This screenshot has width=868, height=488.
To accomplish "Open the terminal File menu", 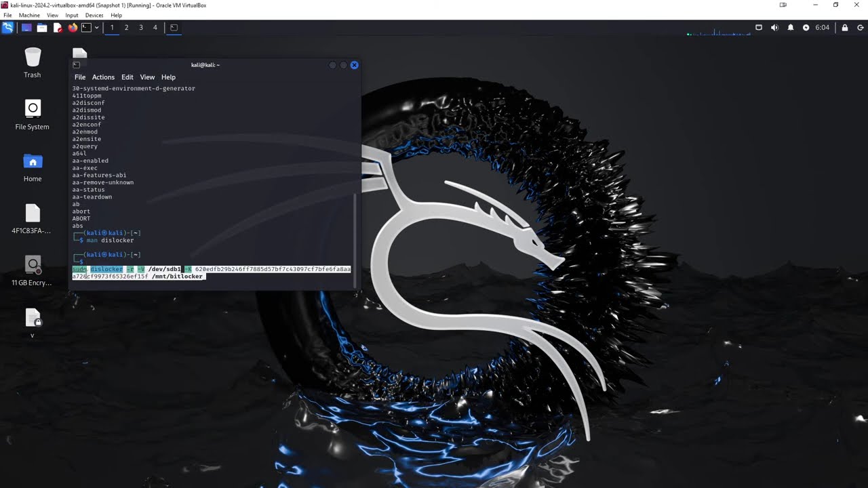I will (80, 77).
